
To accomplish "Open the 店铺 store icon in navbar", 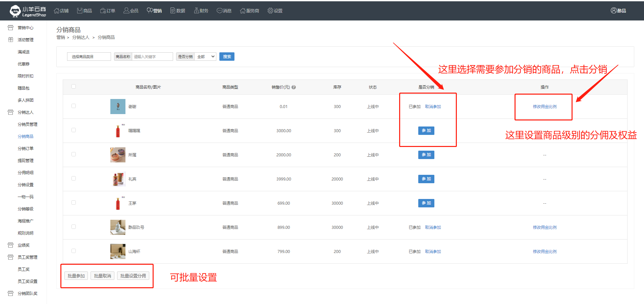I will [x=57, y=11].
